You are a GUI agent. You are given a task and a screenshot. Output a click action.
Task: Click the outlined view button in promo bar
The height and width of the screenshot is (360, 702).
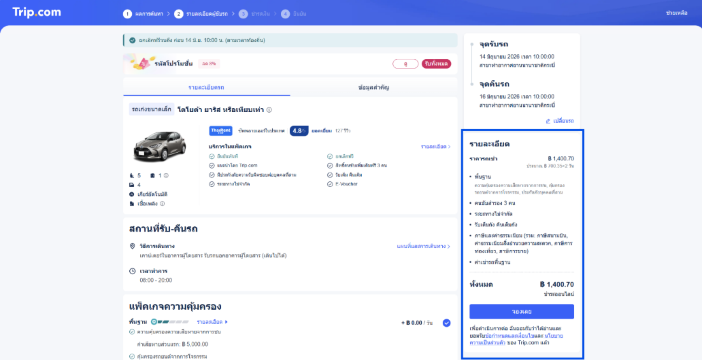coord(405,64)
